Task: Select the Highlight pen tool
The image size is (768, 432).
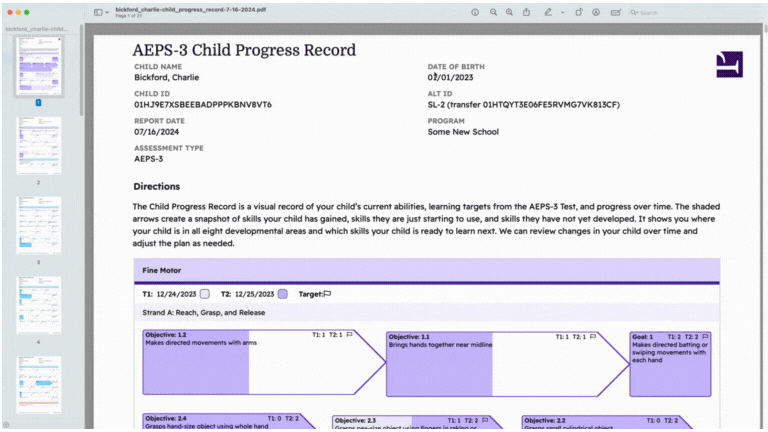Action: click(548, 12)
